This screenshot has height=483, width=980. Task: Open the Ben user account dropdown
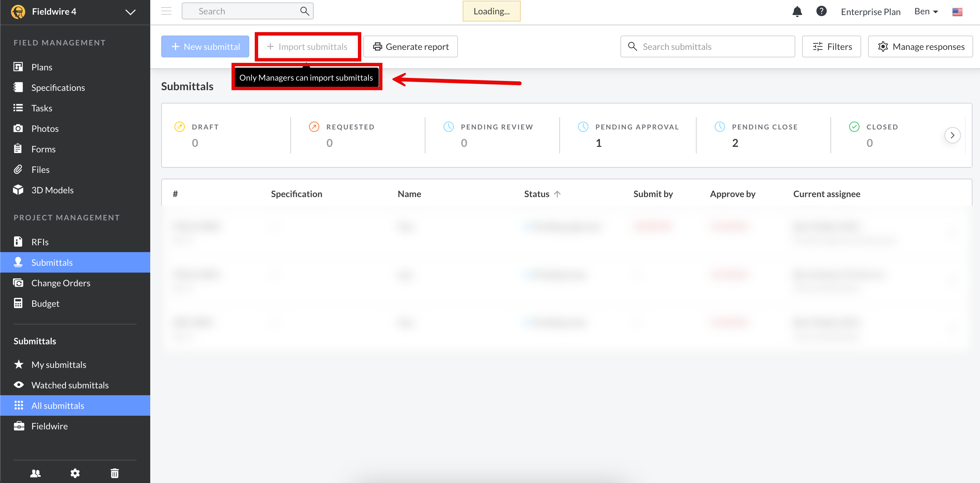(x=926, y=11)
